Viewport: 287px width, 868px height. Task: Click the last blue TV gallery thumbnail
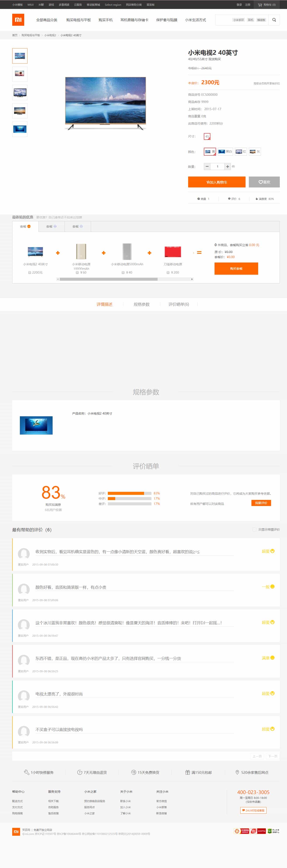[x=20, y=129]
